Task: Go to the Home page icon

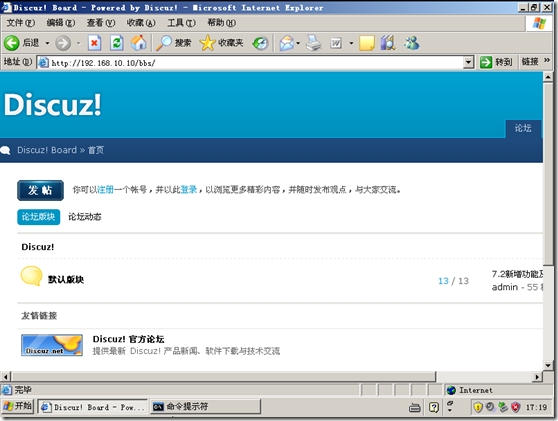Action: [x=138, y=43]
